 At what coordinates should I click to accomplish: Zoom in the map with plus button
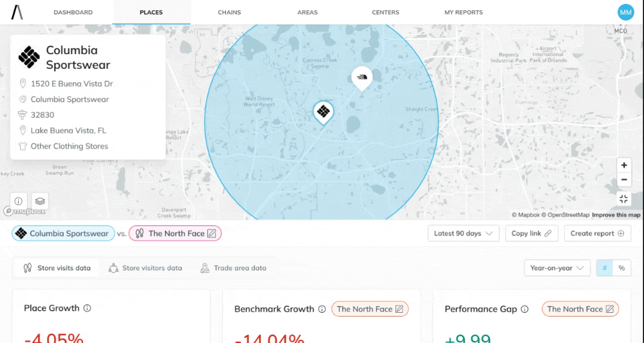(x=624, y=165)
